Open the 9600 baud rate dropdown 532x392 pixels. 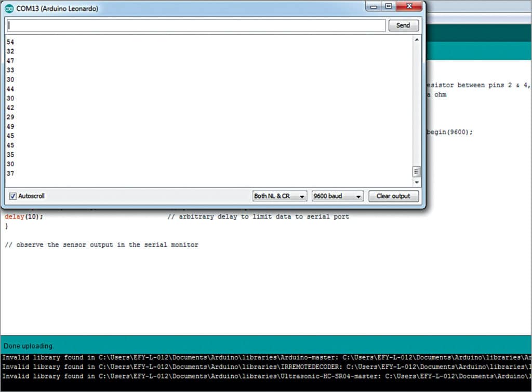337,196
